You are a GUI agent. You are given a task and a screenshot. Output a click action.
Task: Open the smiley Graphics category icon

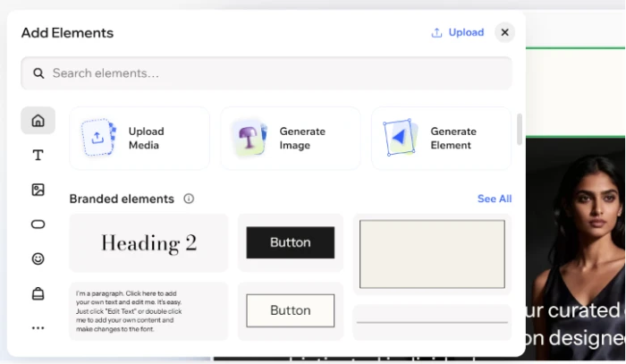tap(38, 259)
